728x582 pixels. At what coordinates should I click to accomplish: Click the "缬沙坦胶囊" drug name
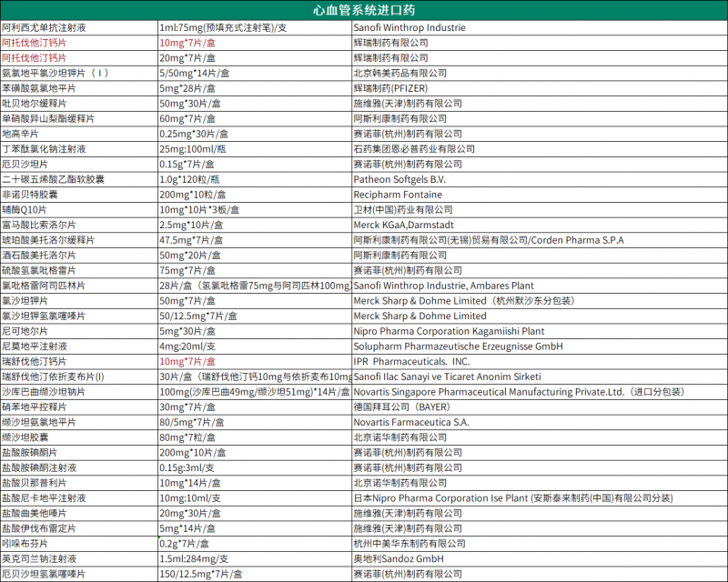tap(25, 437)
